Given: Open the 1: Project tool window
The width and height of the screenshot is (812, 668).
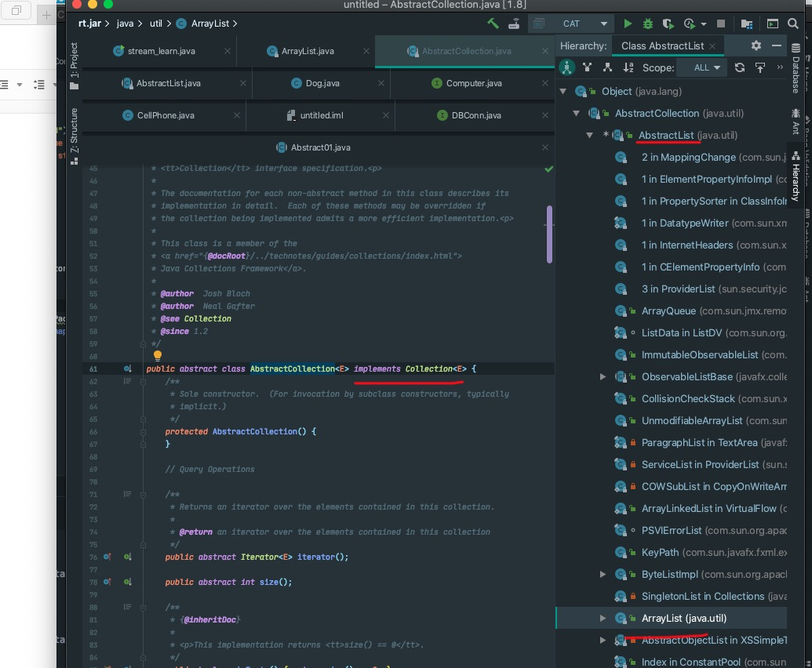Looking at the screenshot, I should (x=74, y=66).
